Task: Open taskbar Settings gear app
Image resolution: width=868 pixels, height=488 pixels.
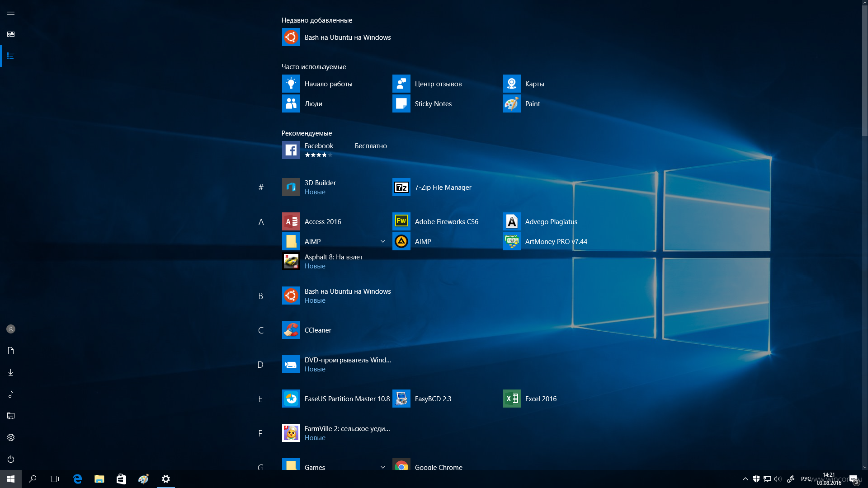Action: [x=166, y=479]
